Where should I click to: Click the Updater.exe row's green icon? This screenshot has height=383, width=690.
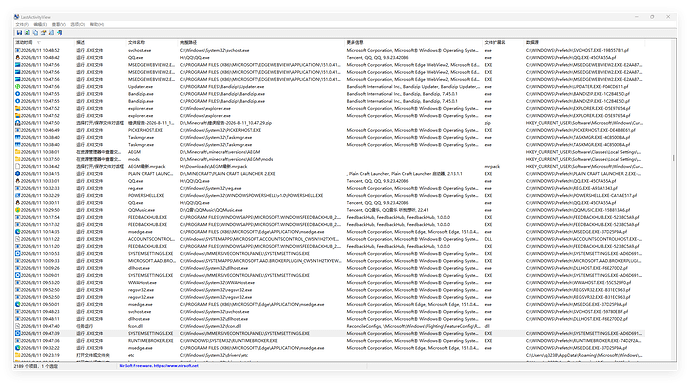(18, 86)
